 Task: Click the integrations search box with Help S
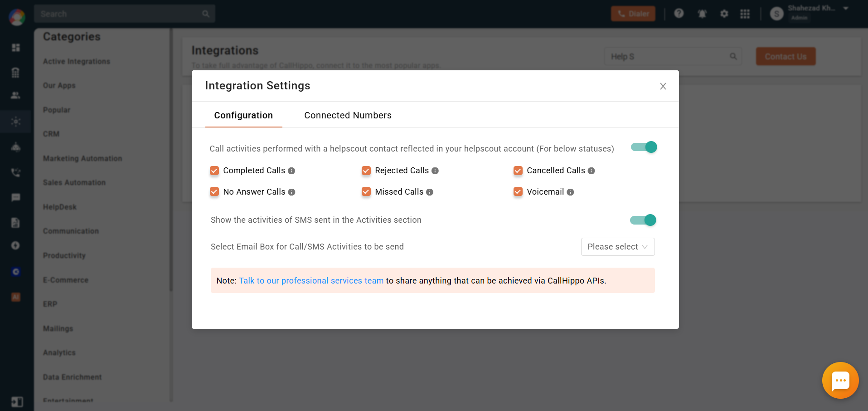click(673, 57)
